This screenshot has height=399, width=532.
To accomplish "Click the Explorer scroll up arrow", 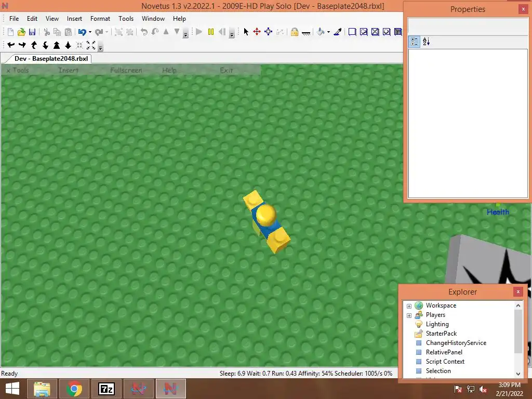I will (x=518, y=305).
